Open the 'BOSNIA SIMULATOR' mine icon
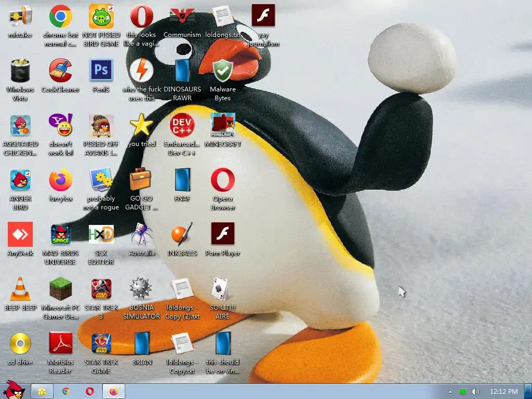This screenshot has width=532, height=399. (x=140, y=288)
